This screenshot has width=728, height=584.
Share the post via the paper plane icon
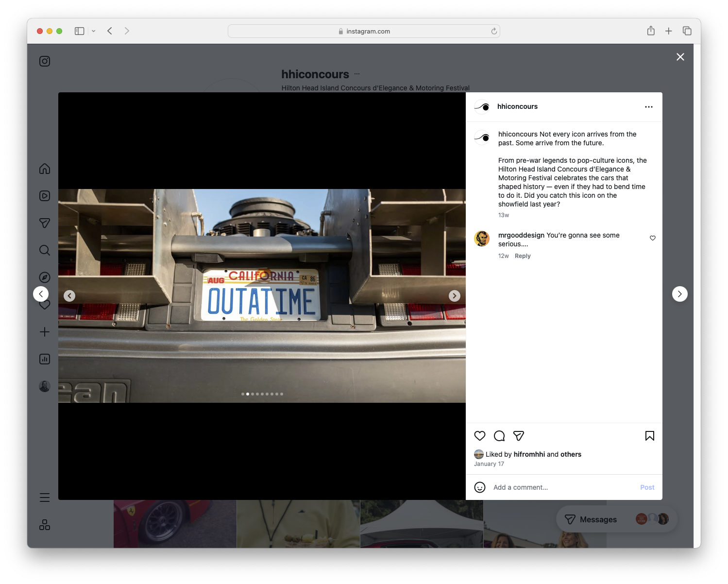point(519,436)
